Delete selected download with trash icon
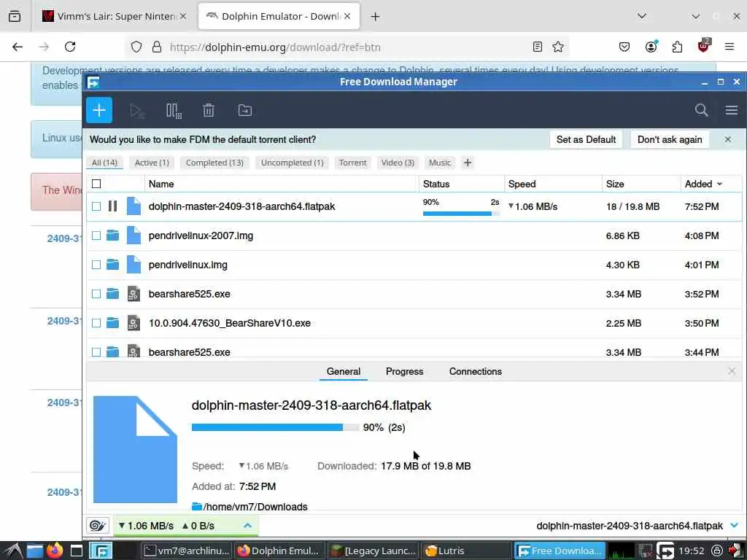Image resolution: width=747 pixels, height=560 pixels. click(x=209, y=111)
